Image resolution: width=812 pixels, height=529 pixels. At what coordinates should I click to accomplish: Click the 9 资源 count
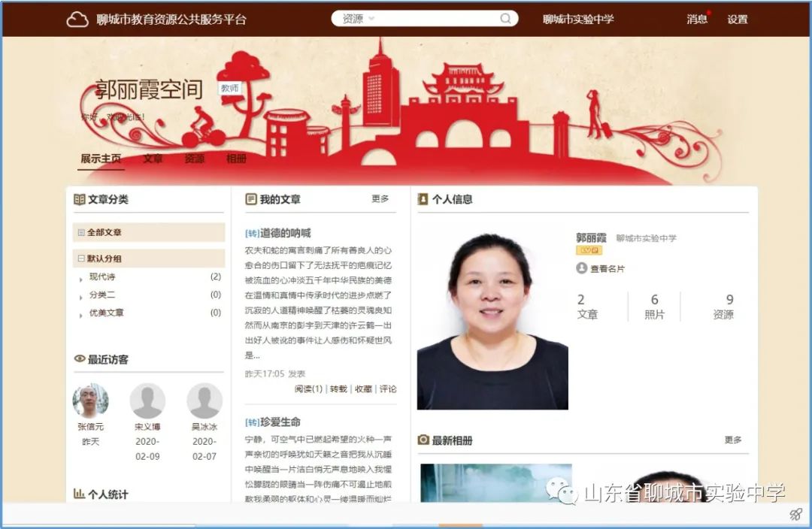tap(723, 307)
